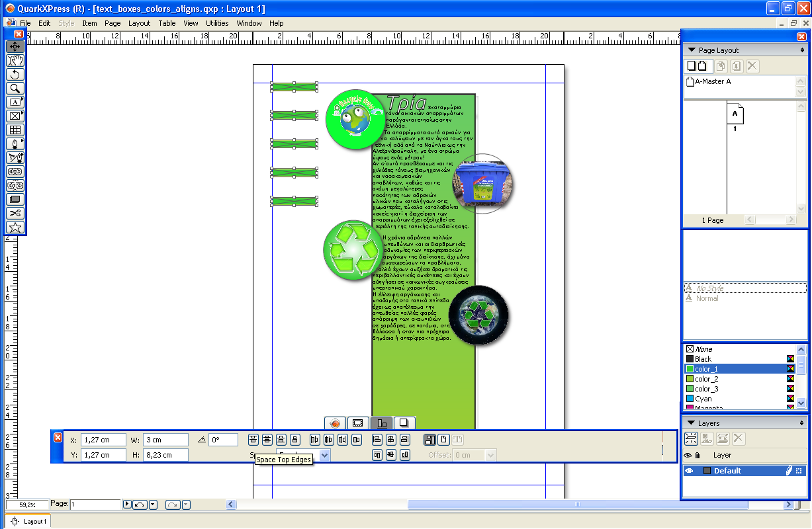
Task: Click the eye icon in Layers header
Action: pos(688,455)
